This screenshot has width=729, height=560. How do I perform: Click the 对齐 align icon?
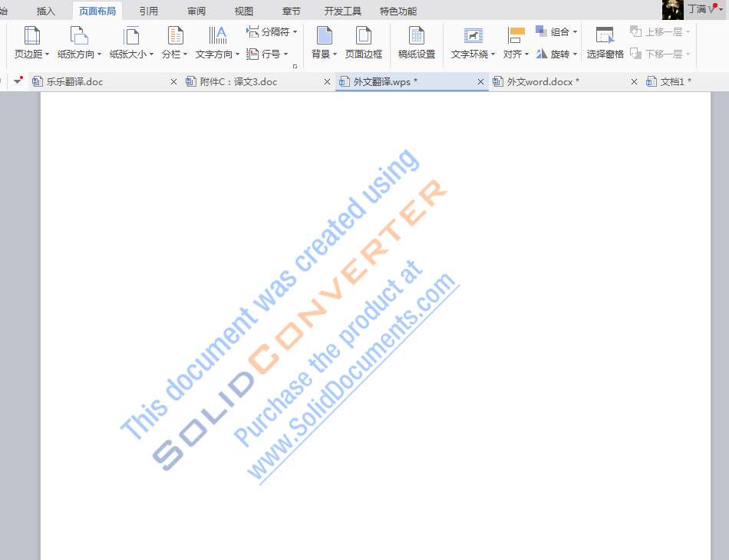(x=516, y=36)
